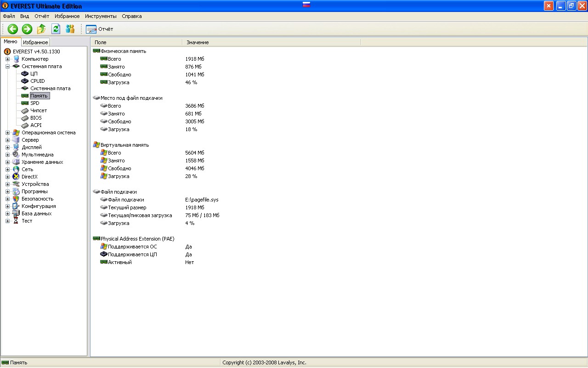Open the users toolbar icon

pos(70,29)
